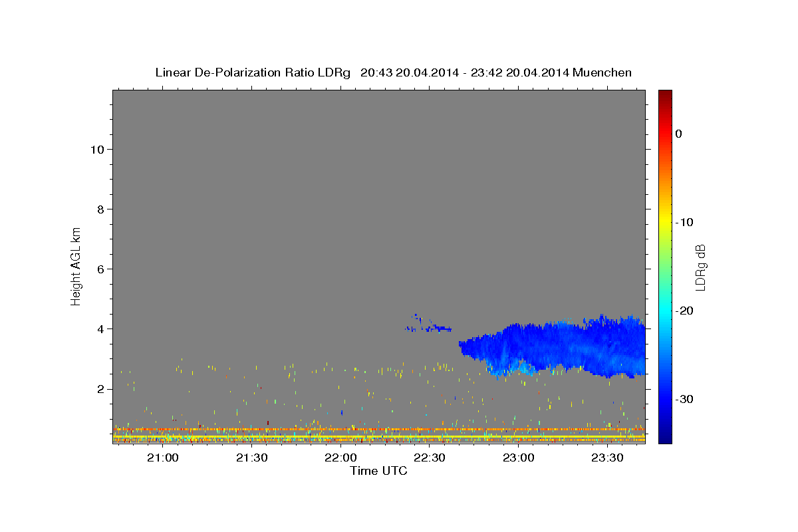
Task: Click the LDRg dB colorbar label
Action: click(700, 267)
